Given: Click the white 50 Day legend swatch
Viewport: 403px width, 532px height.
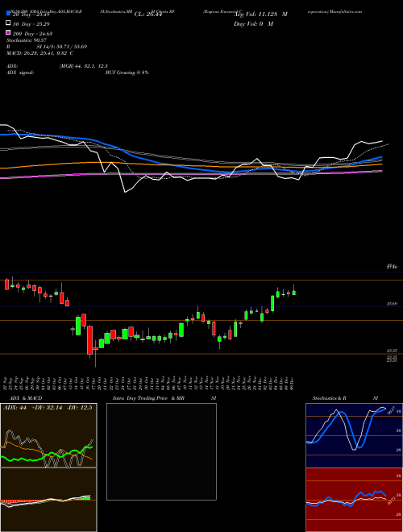Looking at the screenshot, I should pos(8,23).
